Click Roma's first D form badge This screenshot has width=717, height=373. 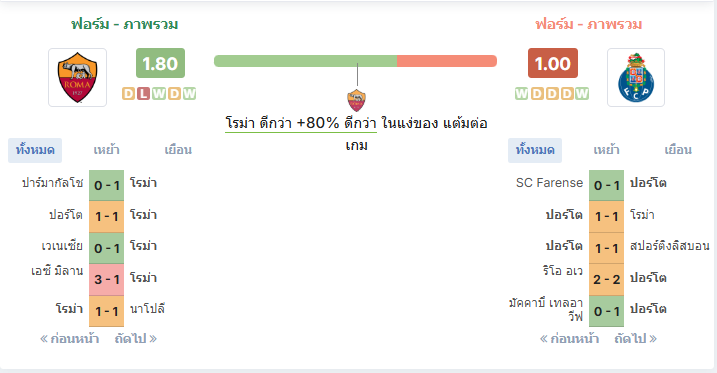click(x=128, y=94)
